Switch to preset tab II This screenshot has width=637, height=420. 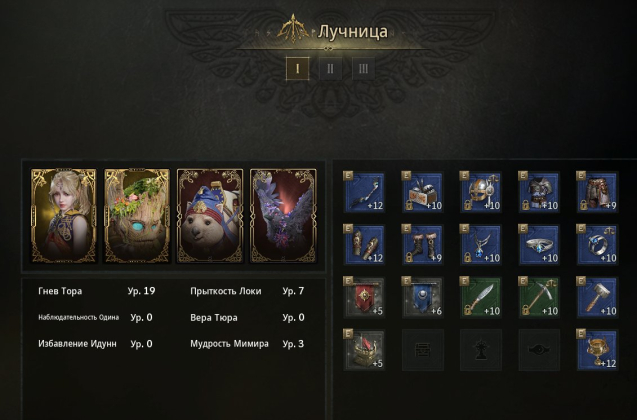(x=330, y=69)
